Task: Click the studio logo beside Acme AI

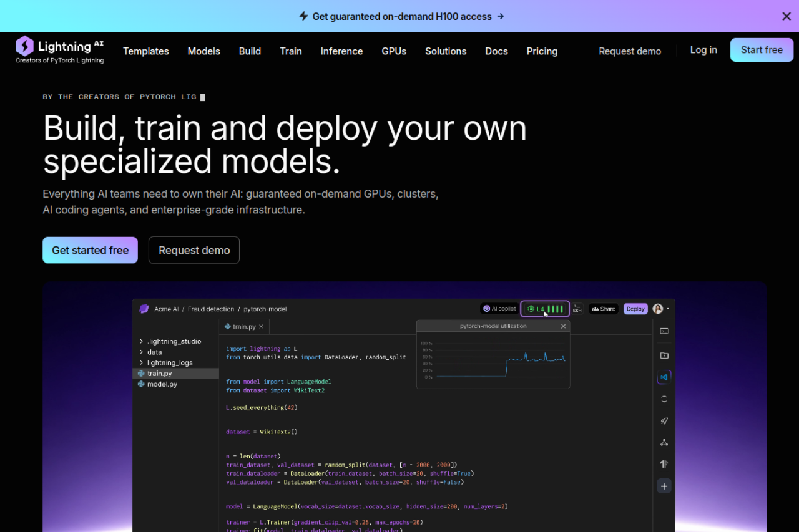Action: click(144, 309)
